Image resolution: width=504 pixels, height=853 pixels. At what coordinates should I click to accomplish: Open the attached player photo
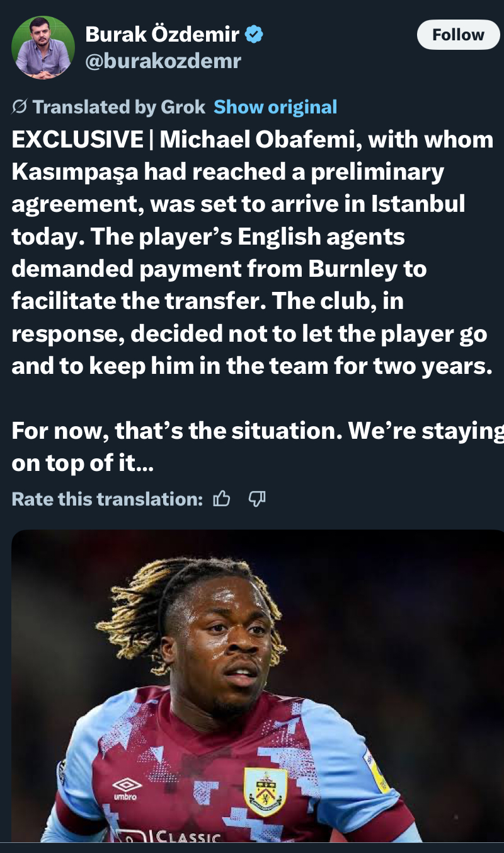tap(258, 686)
